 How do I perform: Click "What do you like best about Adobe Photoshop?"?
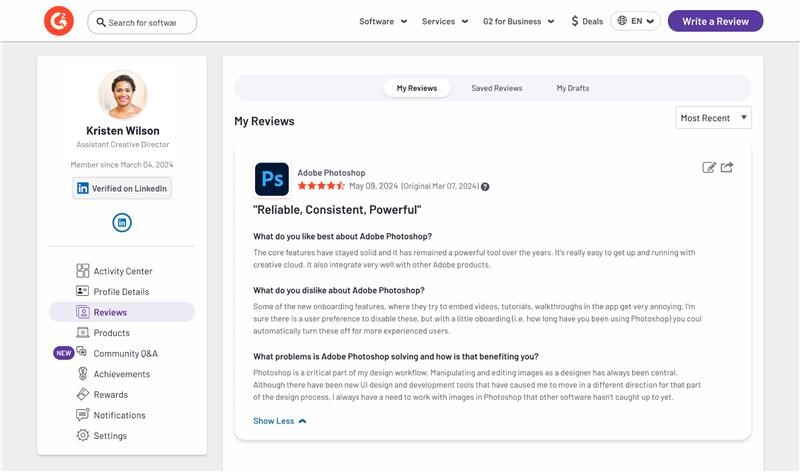click(342, 236)
